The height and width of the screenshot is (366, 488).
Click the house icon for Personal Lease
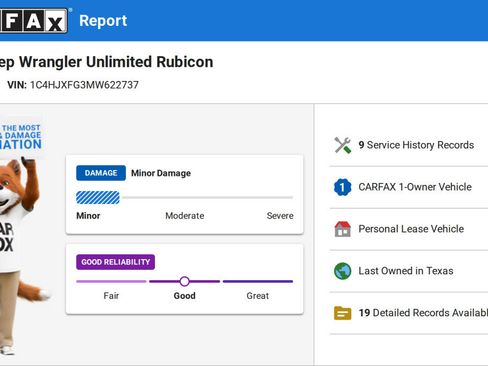(x=343, y=229)
